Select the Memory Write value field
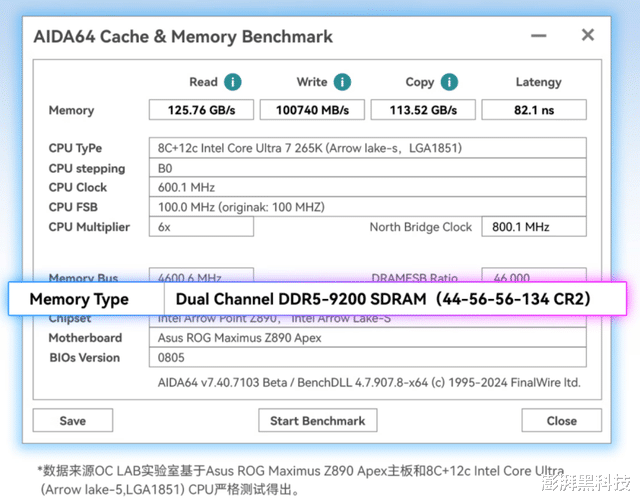Viewport: 640px width, 504px height. click(x=312, y=110)
